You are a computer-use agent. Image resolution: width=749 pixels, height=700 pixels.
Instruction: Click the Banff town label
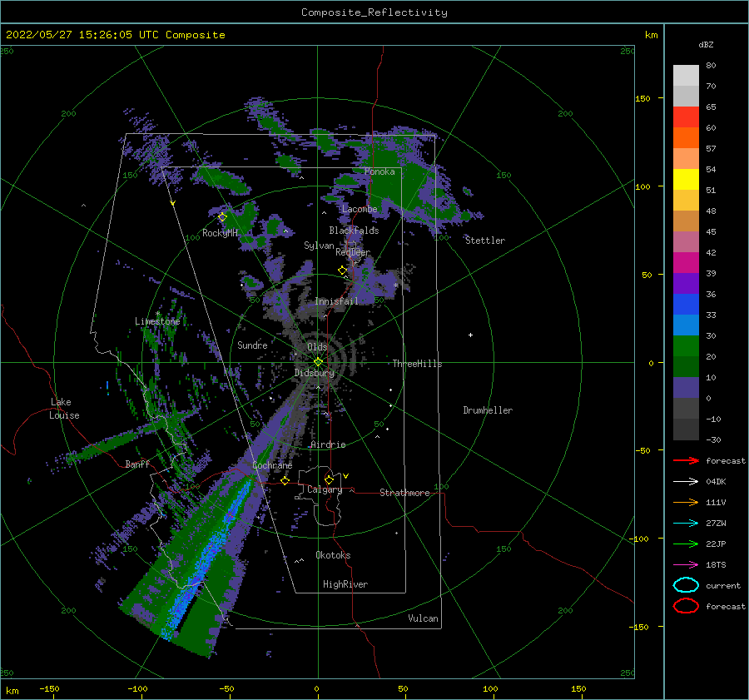[137, 464]
